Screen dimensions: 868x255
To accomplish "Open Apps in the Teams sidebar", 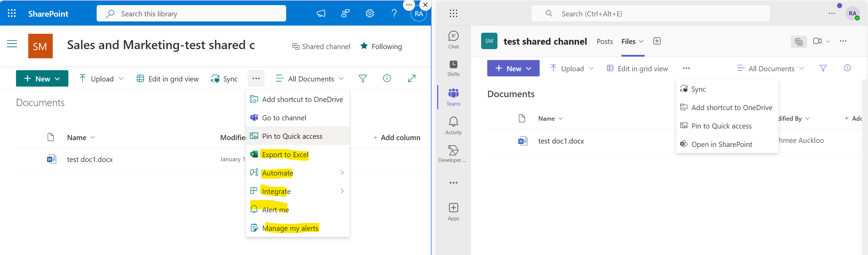I will point(453,212).
